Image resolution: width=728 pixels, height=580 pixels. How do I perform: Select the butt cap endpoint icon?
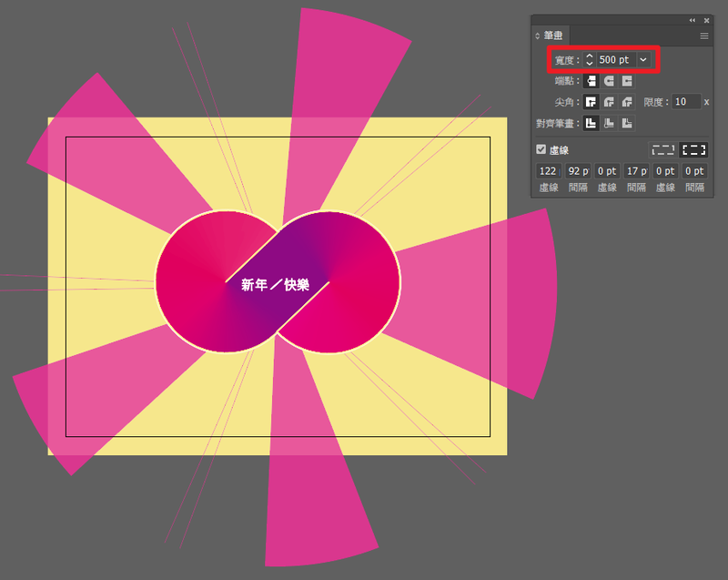coord(590,81)
